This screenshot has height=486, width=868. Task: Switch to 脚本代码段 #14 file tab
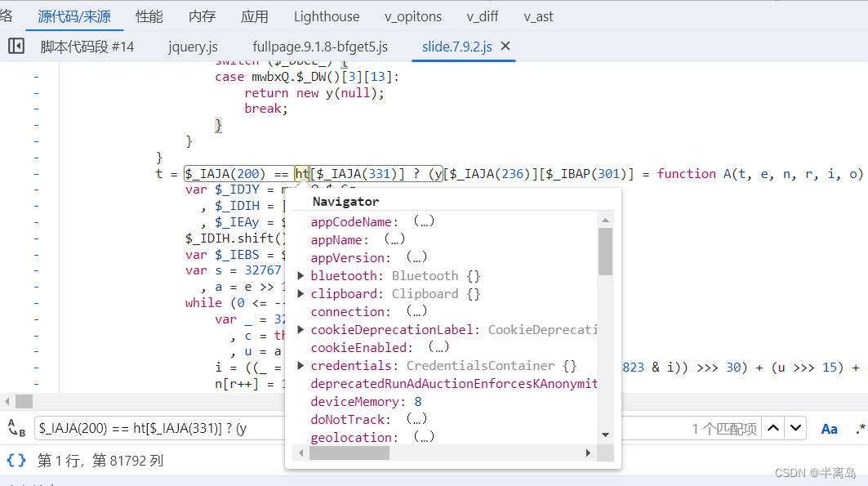point(87,47)
